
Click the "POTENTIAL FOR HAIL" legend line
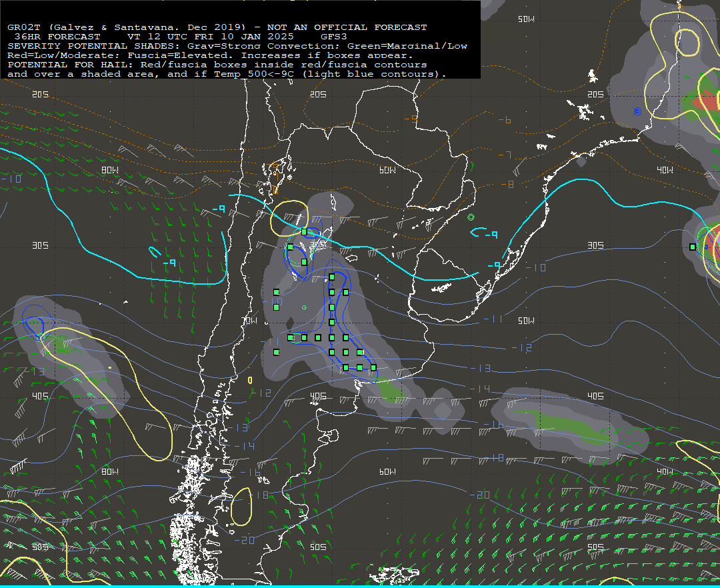click(217, 65)
